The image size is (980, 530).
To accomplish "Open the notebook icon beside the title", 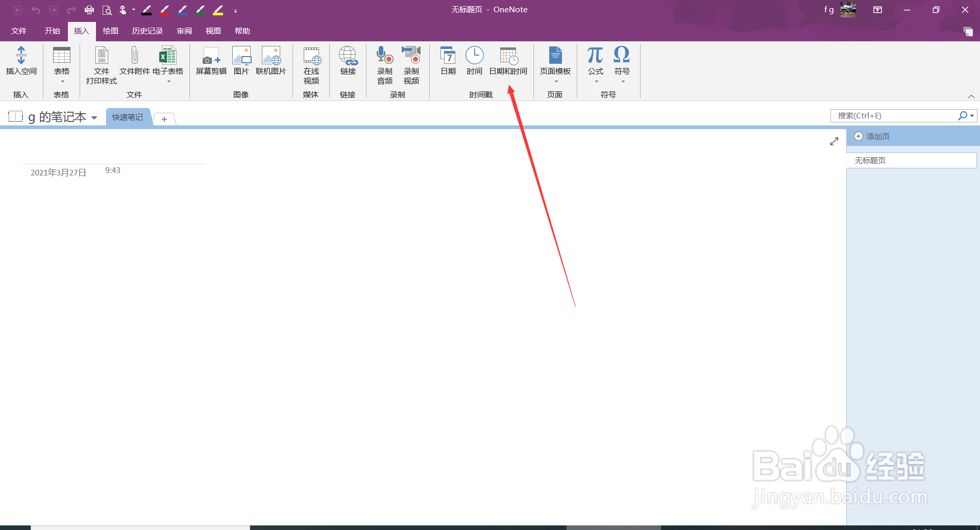I will coord(16,116).
